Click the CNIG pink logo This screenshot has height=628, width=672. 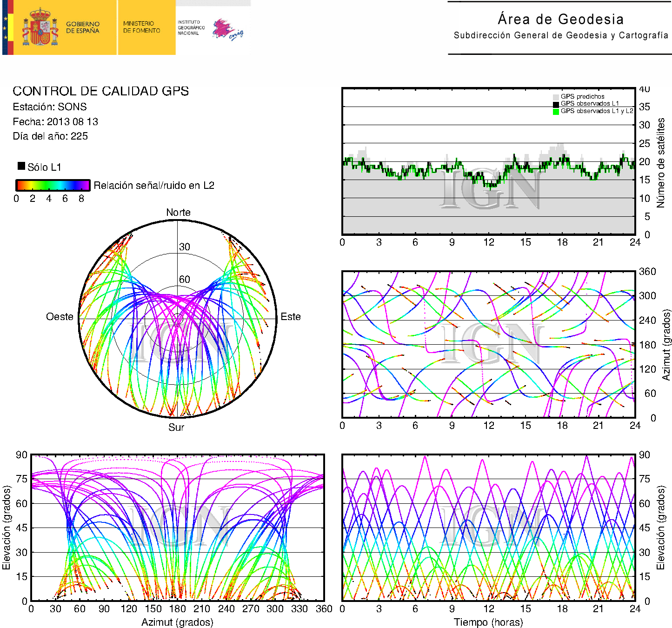(227, 29)
